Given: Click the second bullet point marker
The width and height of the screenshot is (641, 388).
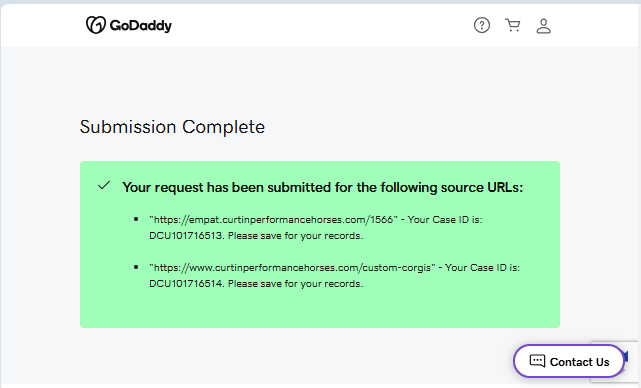Looking at the screenshot, I should coord(136,268).
